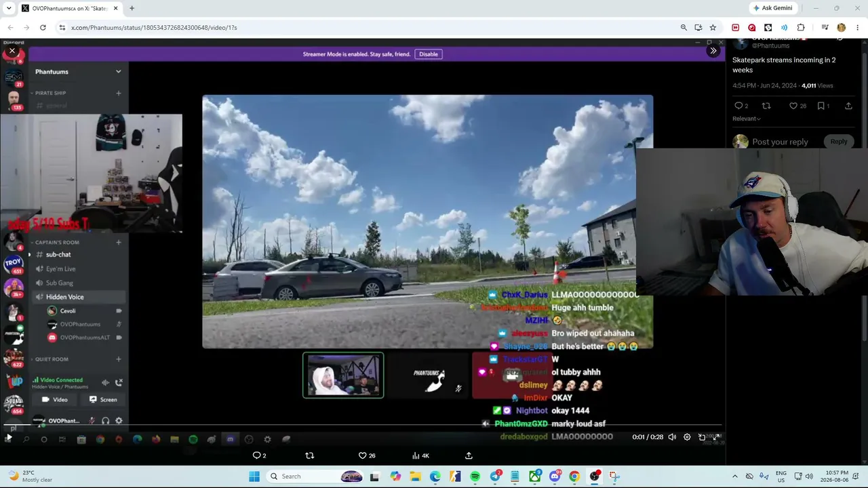868x488 pixels.
Task: Select the Hidden Voice channel
Action: 78,297
